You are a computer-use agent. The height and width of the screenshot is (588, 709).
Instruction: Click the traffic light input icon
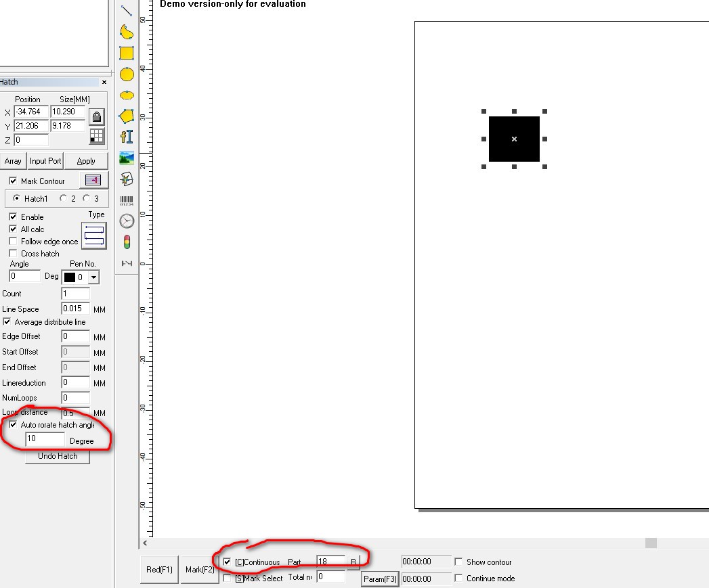tap(127, 242)
